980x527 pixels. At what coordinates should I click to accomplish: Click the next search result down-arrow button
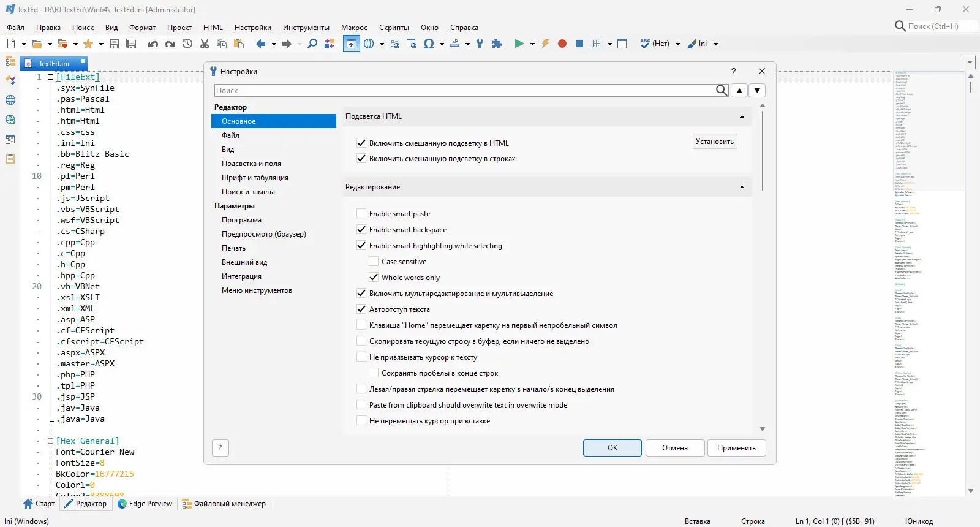pyautogui.click(x=758, y=91)
